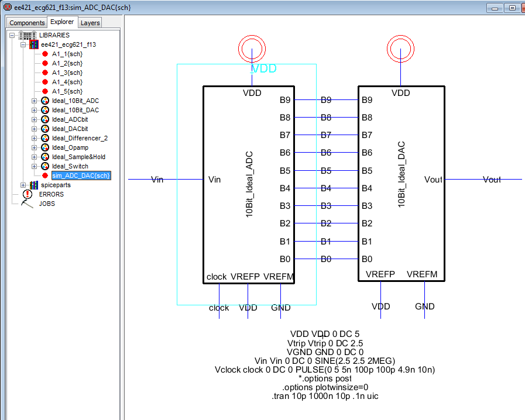Click the VDD power symbol above the ADC block
This screenshot has width=525, height=420.
(x=251, y=49)
